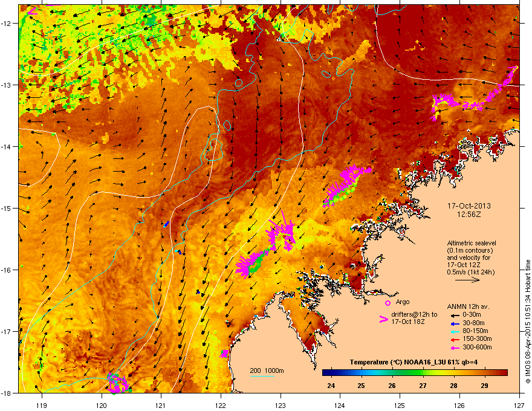Click the Temperature NOAA16_L3U colorbar title
The height and width of the screenshot is (411, 532).
[414, 362]
